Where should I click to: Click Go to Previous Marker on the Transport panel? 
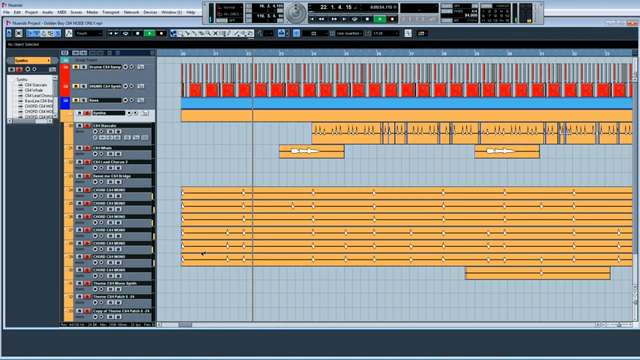[312, 19]
